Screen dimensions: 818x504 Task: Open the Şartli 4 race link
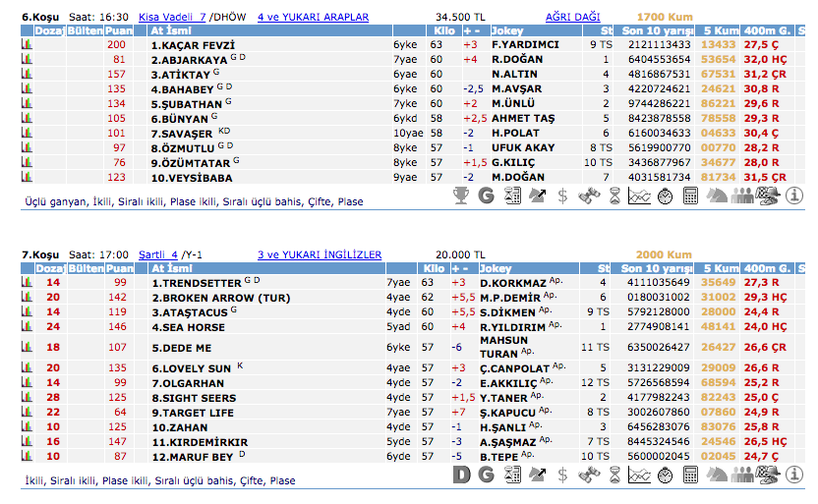158,254
